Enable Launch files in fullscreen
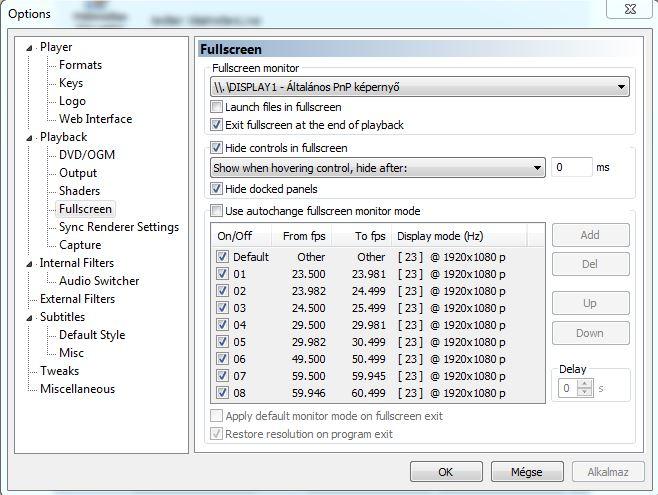 tap(216, 107)
